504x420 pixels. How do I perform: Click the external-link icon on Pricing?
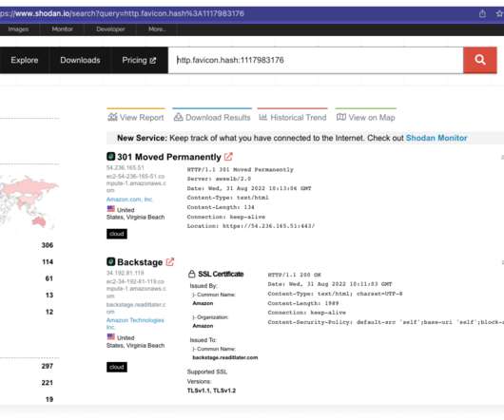coord(153,61)
